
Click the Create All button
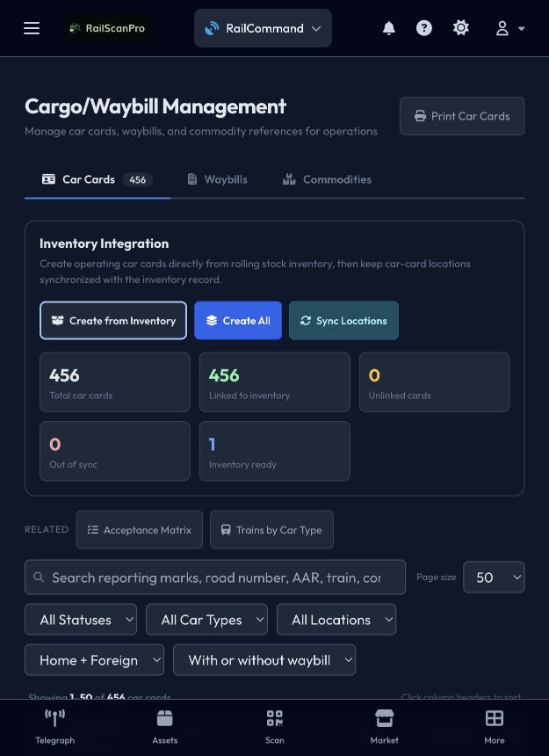[238, 320]
